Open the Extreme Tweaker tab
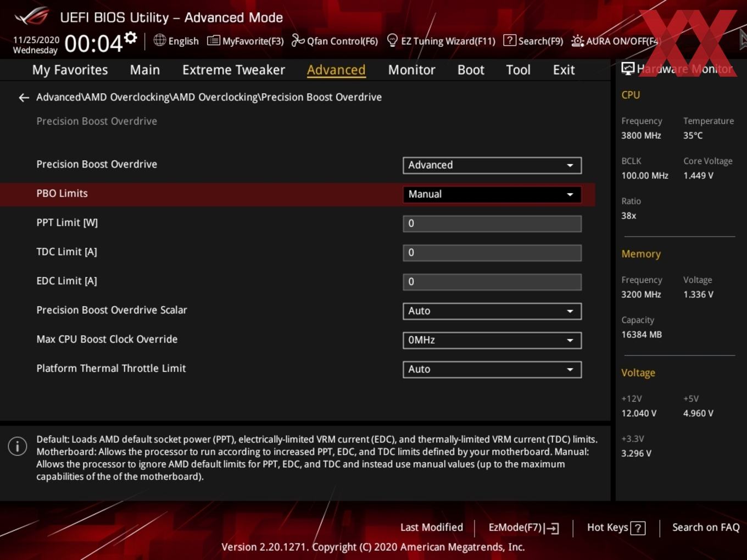This screenshot has width=747, height=560. [x=233, y=70]
